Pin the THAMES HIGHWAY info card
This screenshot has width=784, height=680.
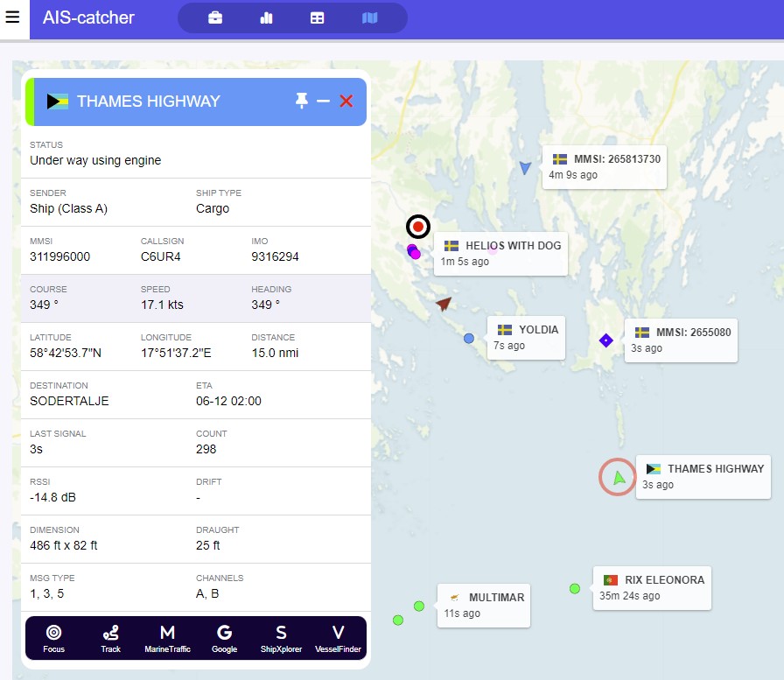302,102
